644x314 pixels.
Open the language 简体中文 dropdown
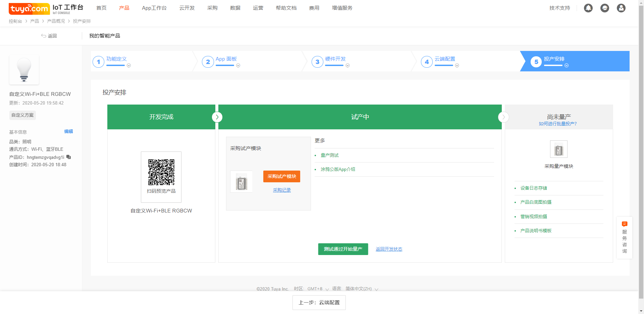click(x=362, y=289)
